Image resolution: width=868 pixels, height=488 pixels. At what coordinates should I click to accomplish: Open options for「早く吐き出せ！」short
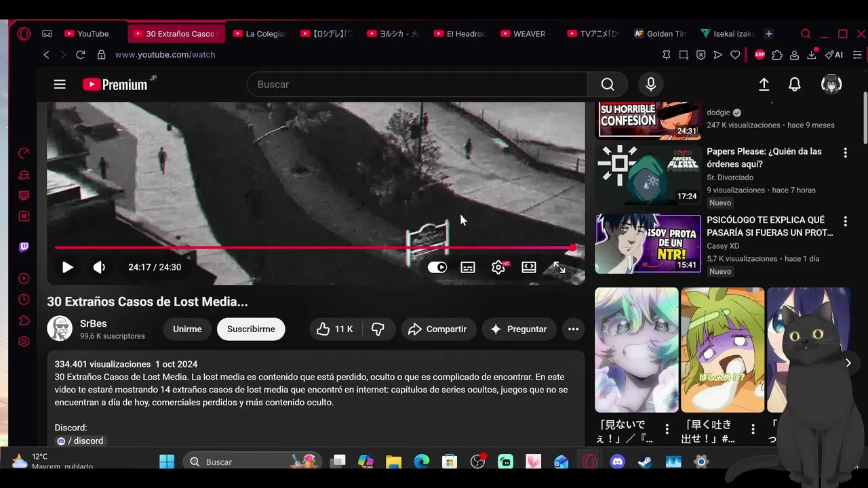[753, 429]
